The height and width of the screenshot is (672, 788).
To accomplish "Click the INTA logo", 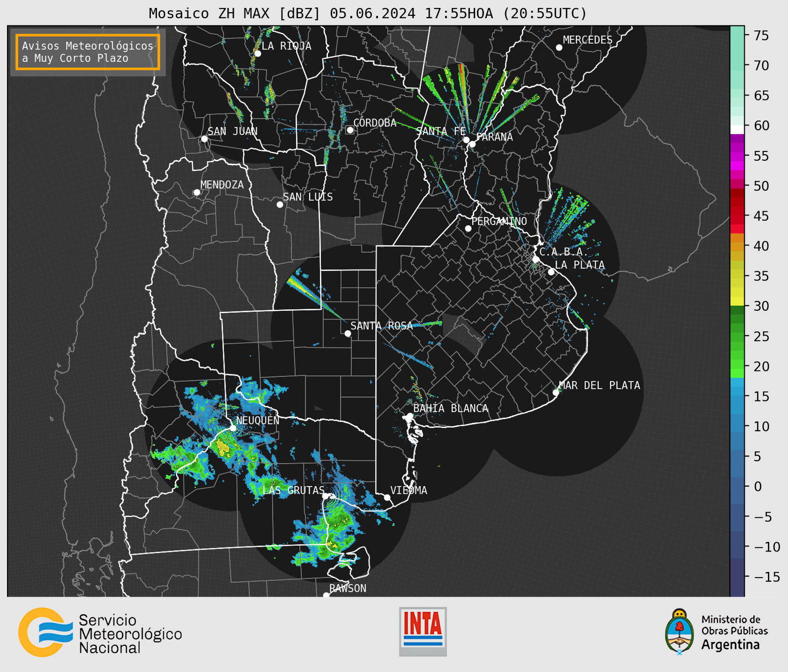I will coord(423,631).
